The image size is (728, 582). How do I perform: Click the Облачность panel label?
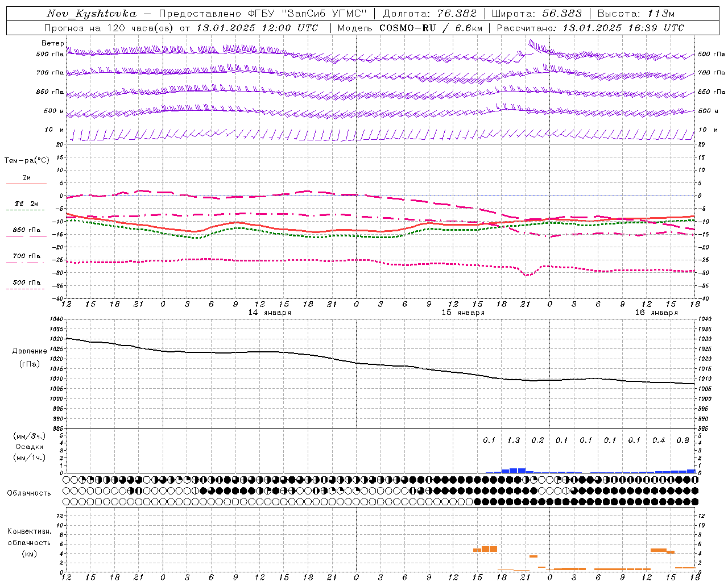(29, 493)
